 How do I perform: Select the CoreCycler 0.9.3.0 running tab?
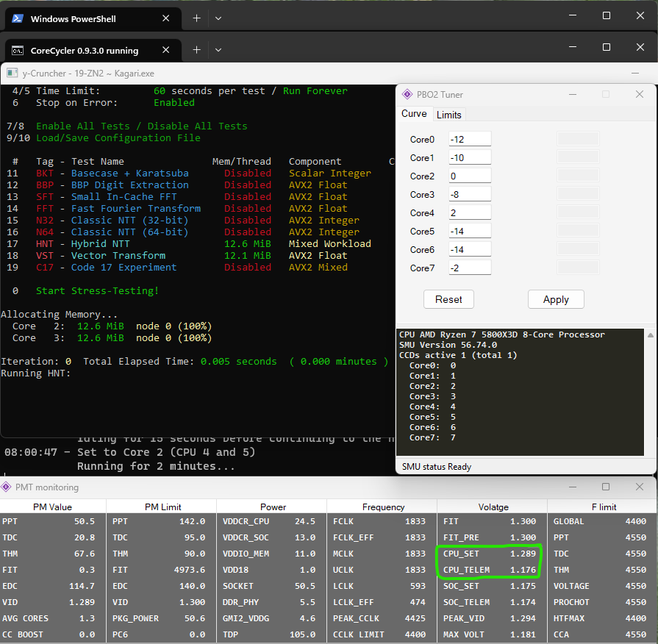pyautogui.click(x=93, y=50)
